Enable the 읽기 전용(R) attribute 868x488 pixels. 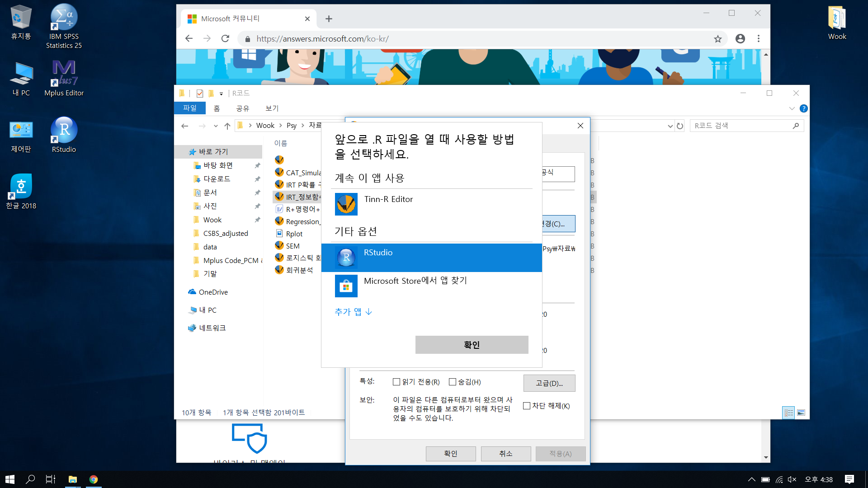(396, 382)
